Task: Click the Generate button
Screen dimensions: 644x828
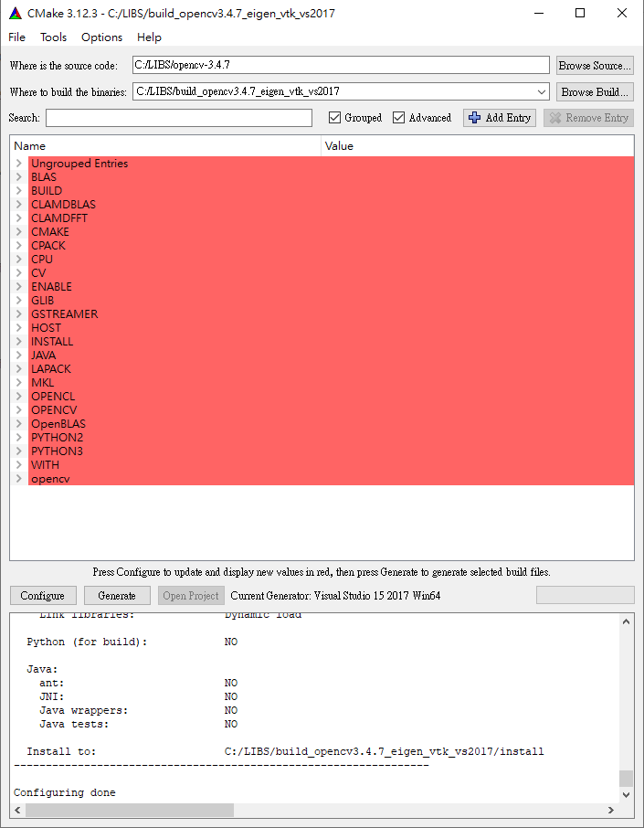Action: click(x=117, y=596)
